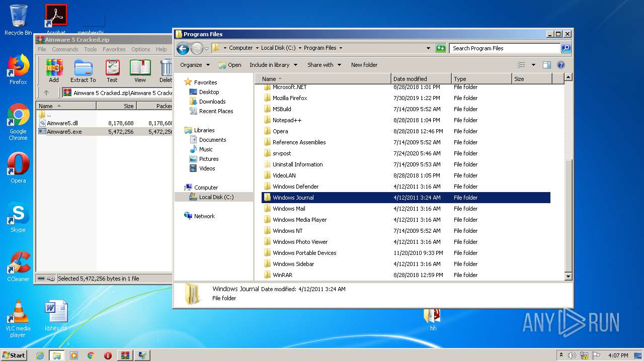Screen dimensions: 644x362
Task: Open the view options dropdown arrow
Action: coord(533,65)
